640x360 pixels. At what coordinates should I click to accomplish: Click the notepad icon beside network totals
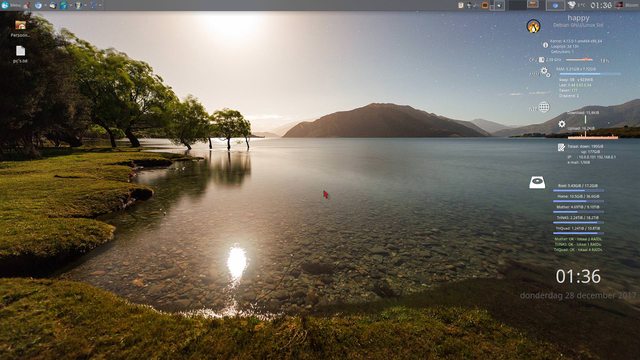[x=562, y=147]
